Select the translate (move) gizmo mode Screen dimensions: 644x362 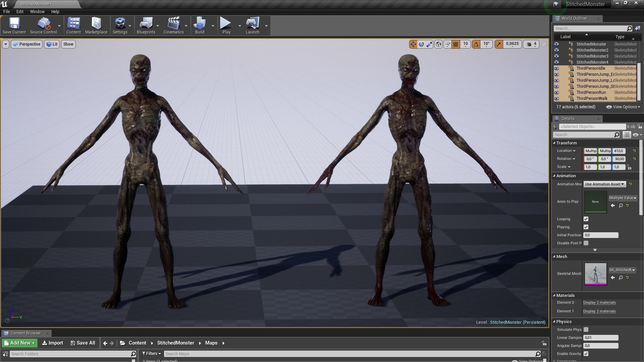[413, 44]
